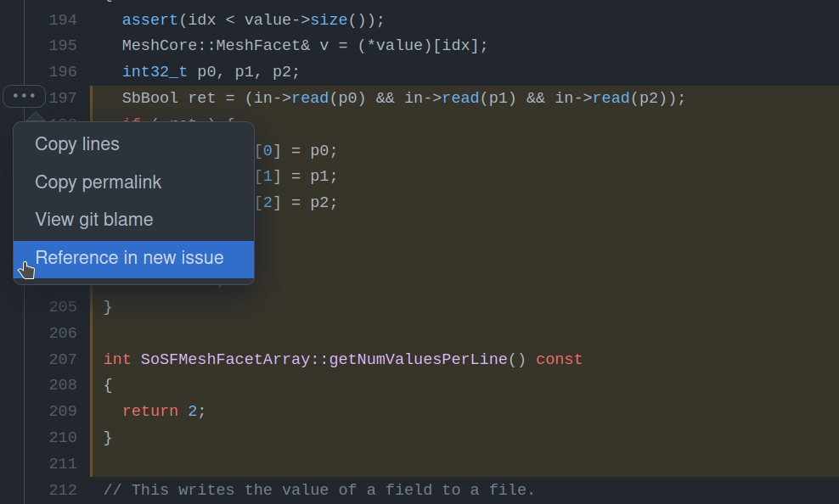The width and height of the screenshot is (839, 504).
Task: Click the highlighted line number 197
Action: click(62, 98)
